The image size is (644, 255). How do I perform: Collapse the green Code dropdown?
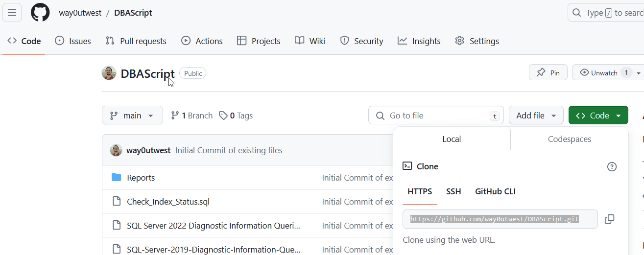[598, 116]
